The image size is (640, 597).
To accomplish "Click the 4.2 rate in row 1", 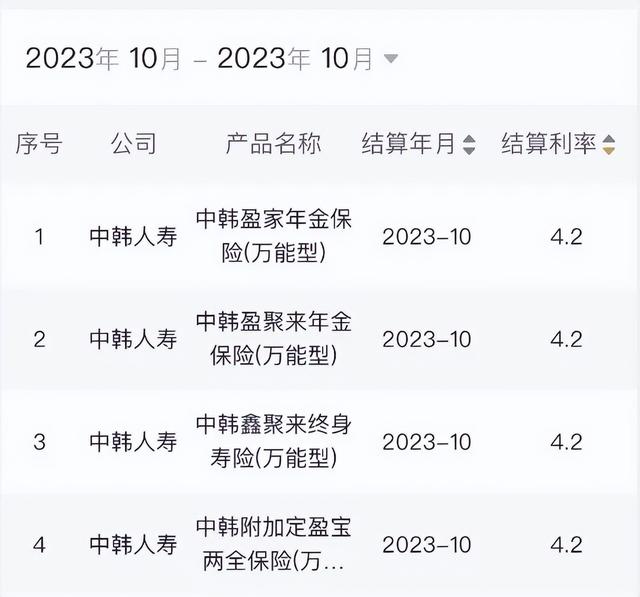I will (x=566, y=237).
